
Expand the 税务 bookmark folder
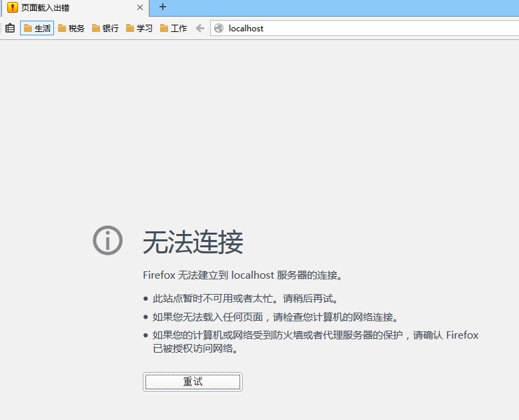(71, 28)
